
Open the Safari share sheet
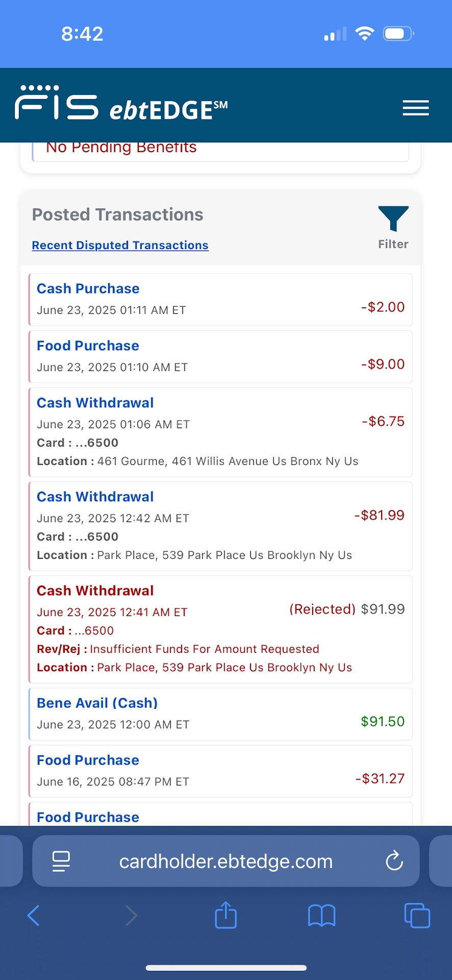[x=225, y=916]
